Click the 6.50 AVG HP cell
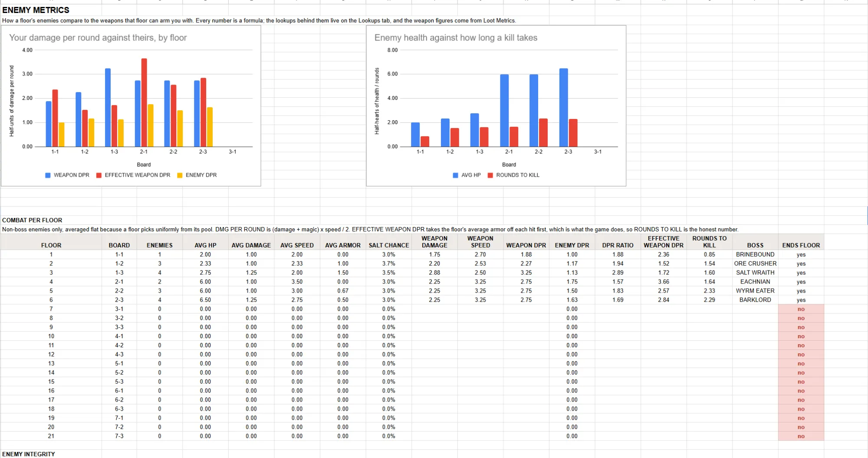The height and width of the screenshot is (458, 868). tap(205, 300)
